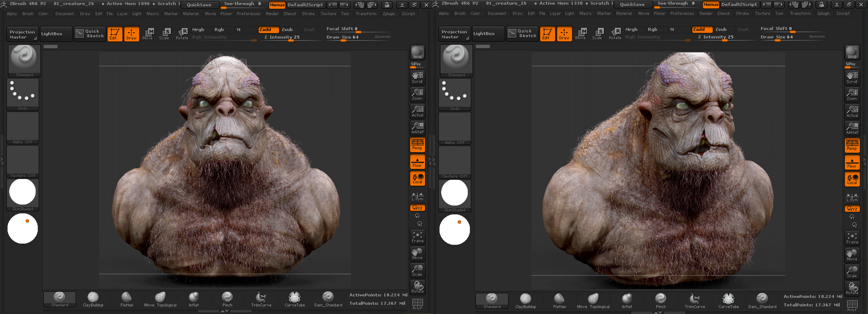Click BPR render icon in right ZBrush window
Screen dimensions: 868x314
click(852, 52)
